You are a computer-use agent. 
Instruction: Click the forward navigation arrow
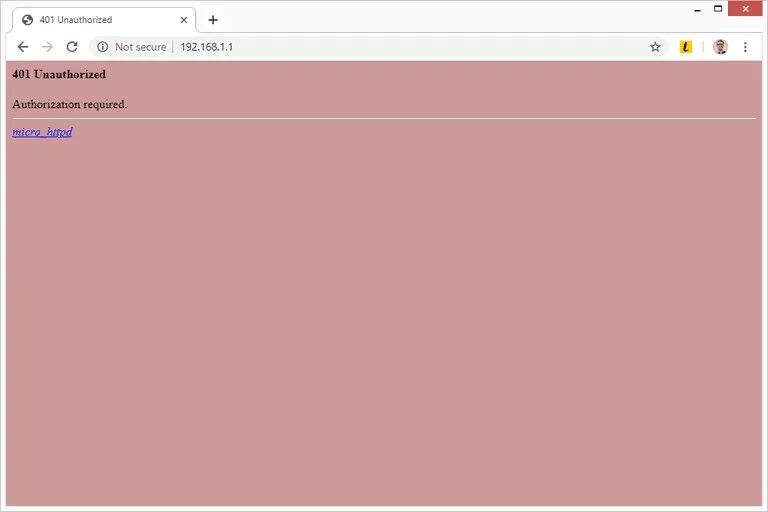[x=48, y=47]
